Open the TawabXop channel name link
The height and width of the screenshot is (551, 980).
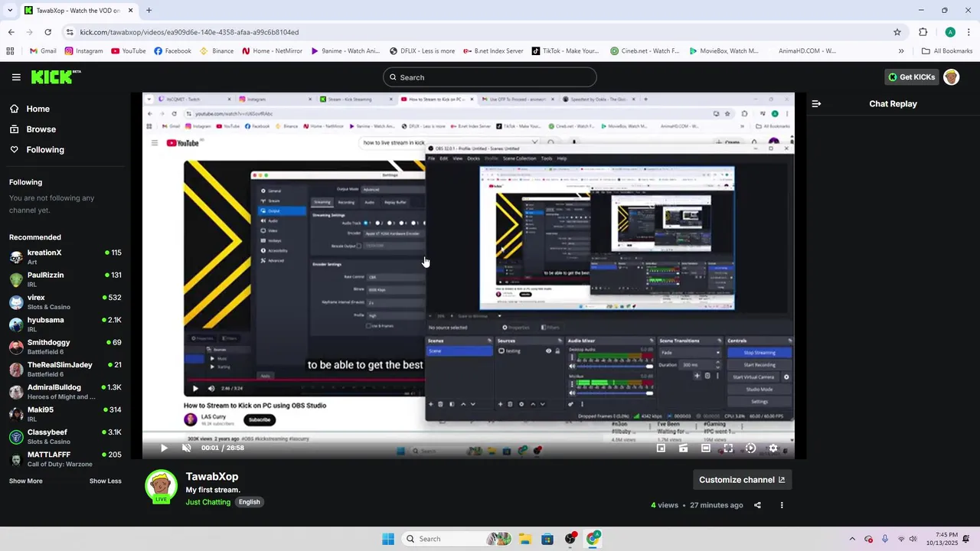click(212, 477)
